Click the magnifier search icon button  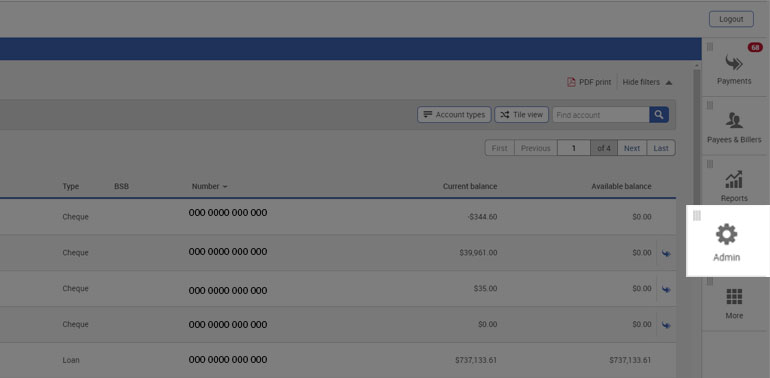point(659,115)
